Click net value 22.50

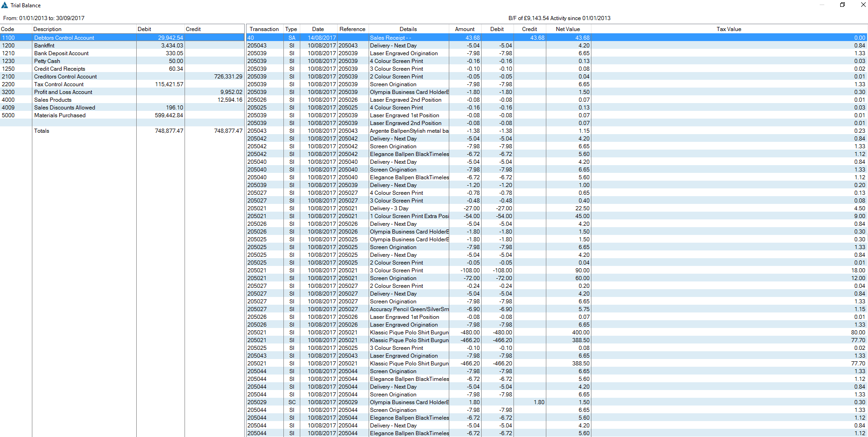point(582,208)
